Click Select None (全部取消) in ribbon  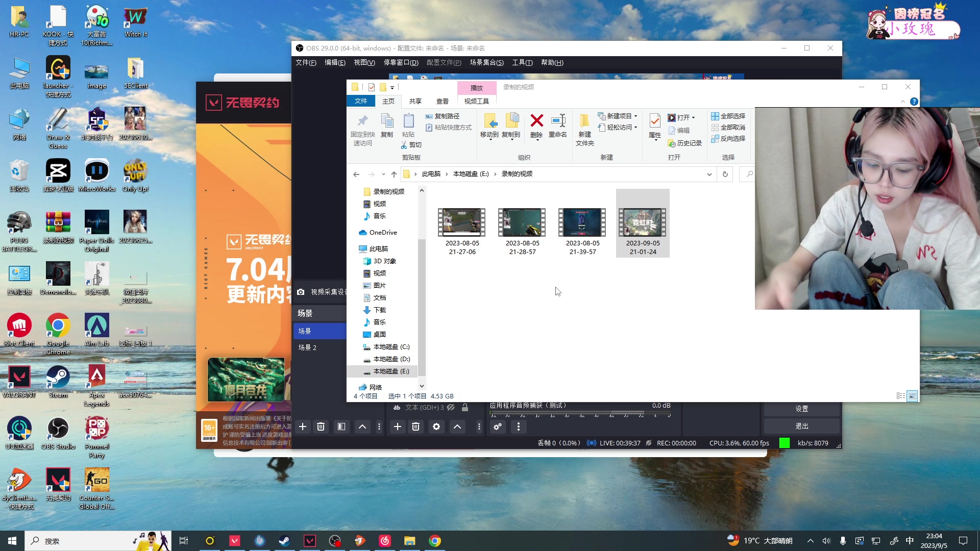(x=728, y=128)
